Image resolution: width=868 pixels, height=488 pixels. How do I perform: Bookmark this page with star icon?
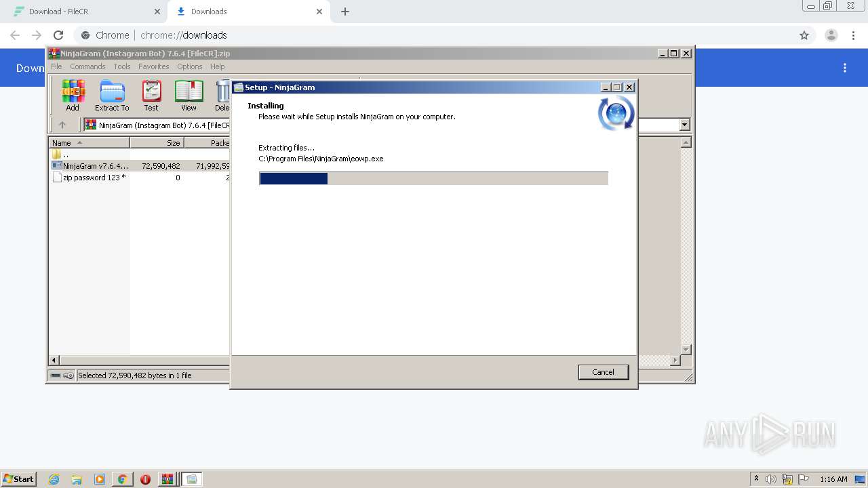pyautogui.click(x=804, y=35)
